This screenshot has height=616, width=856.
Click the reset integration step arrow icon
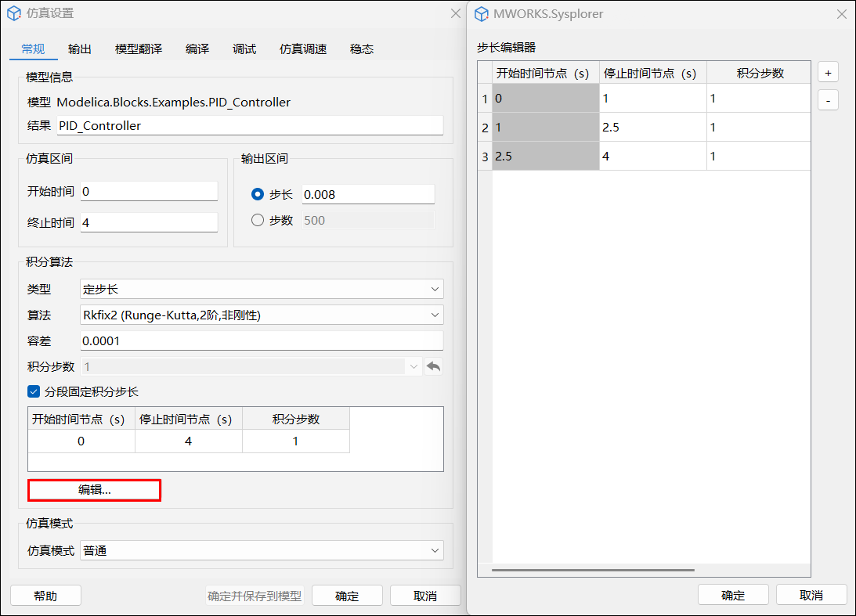(x=433, y=366)
